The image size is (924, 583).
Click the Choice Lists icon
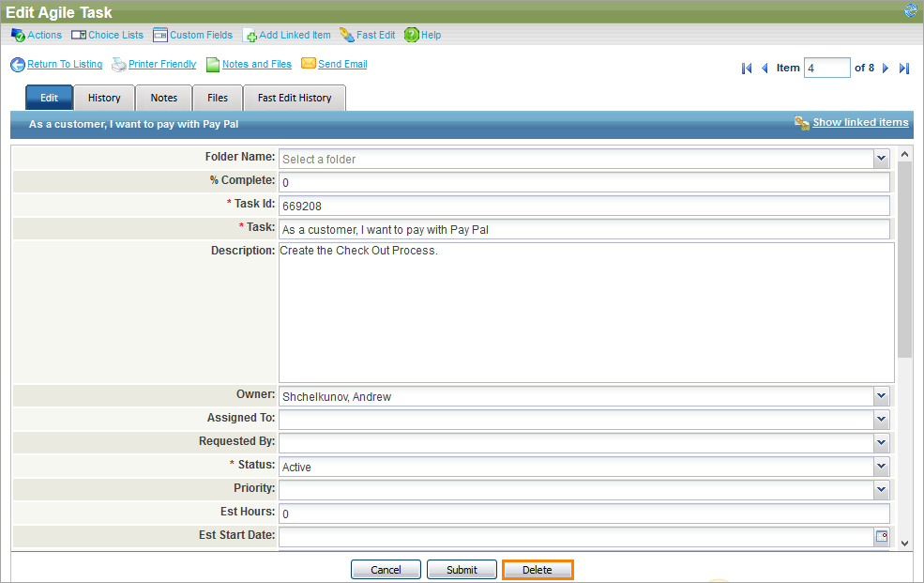tap(79, 36)
